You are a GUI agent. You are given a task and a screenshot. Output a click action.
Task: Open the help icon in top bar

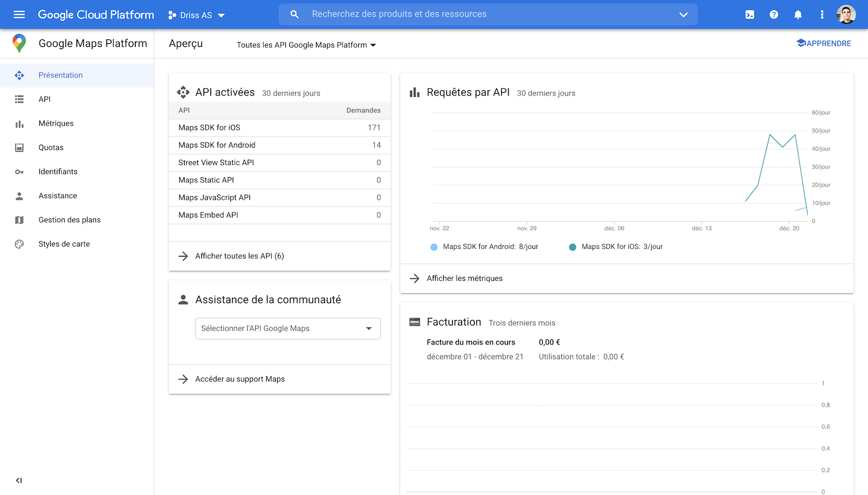pos(774,14)
